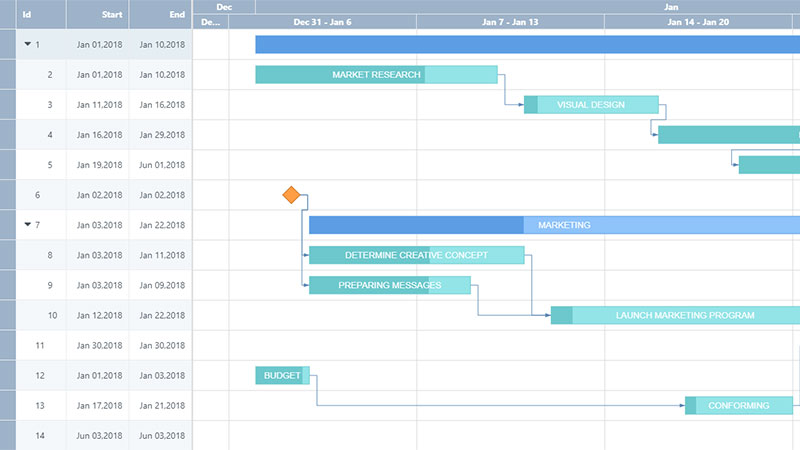Screen dimensions: 800x450
Task: Click the Jan 14 - Jan 20 week header
Action: pyautogui.click(x=698, y=22)
